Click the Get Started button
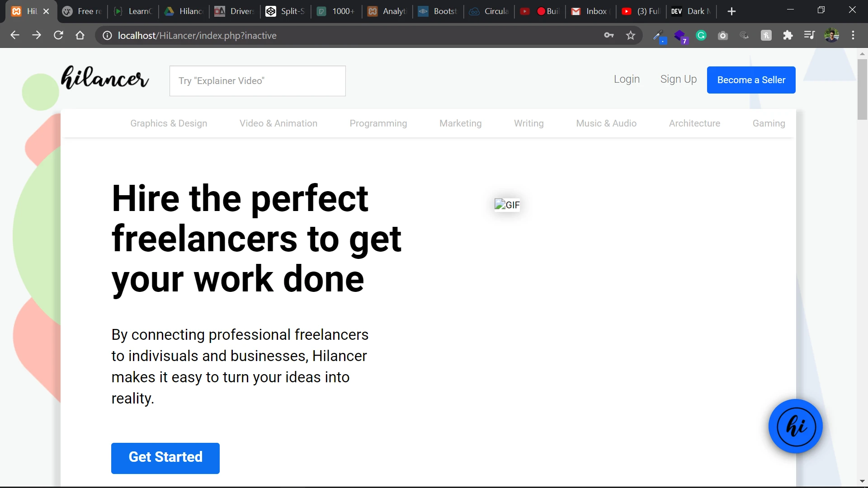Viewport: 868px width, 488px height. pyautogui.click(x=165, y=458)
